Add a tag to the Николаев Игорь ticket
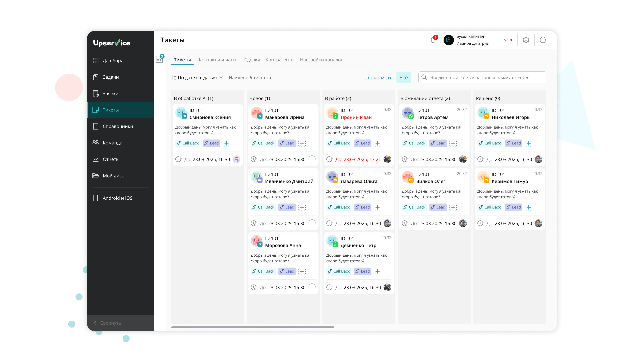The height and width of the screenshot is (362, 644). (x=528, y=143)
